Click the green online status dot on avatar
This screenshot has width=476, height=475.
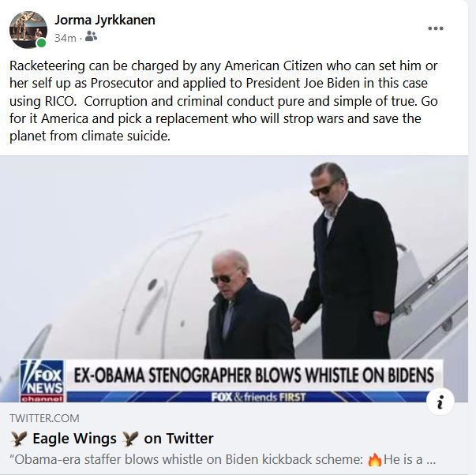coord(41,43)
